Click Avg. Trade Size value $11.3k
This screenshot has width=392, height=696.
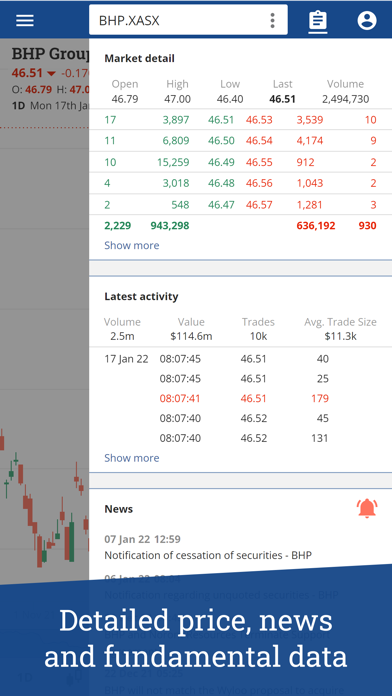(341, 336)
